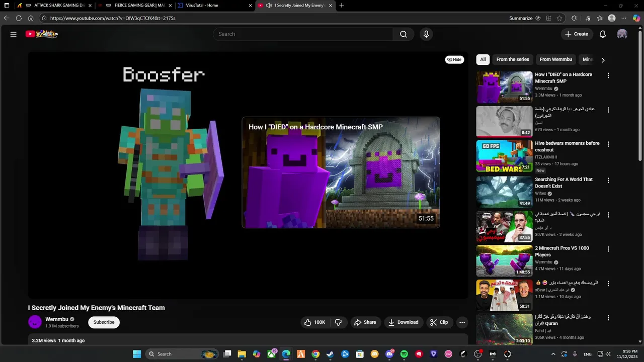
Task: Hide the end screen cards
Action: pyautogui.click(x=454, y=59)
